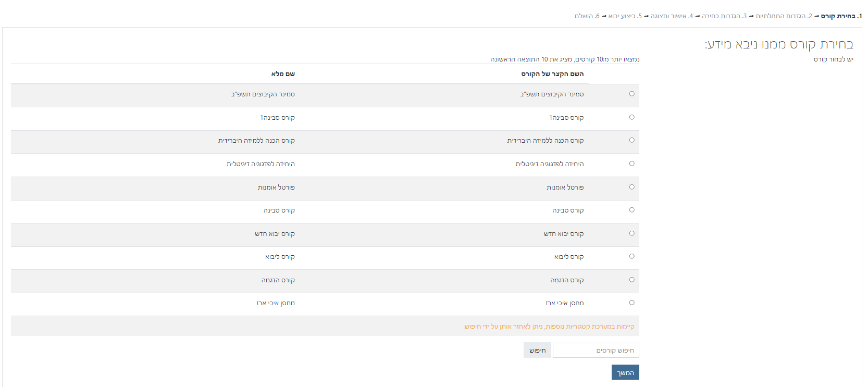Screen dimensions: 868x387
Task: Click the שם מלא column header
Action: point(283,74)
